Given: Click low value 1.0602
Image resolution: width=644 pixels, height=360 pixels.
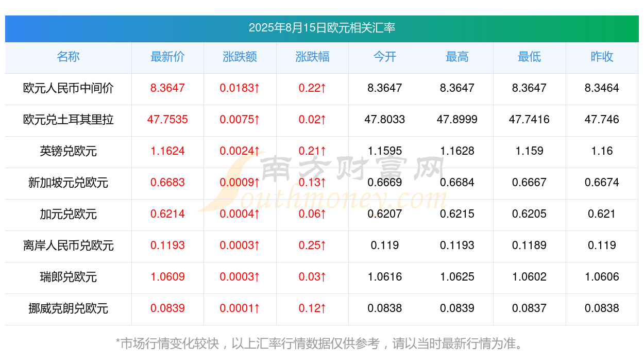Looking at the screenshot, I should [x=529, y=277].
